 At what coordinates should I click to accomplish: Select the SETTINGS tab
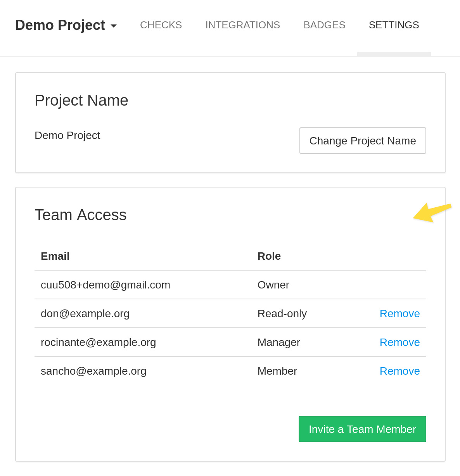(x=394, y=25)
